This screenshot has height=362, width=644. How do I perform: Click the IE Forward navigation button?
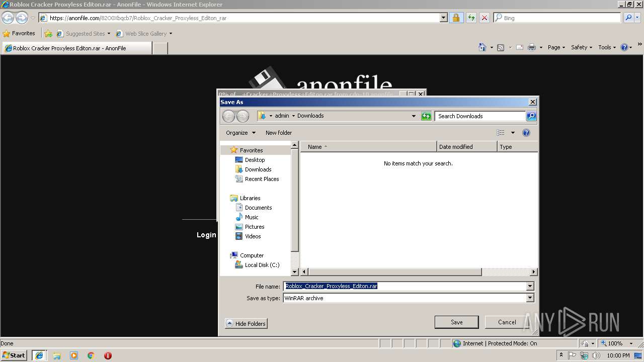(x=22, y=18)
